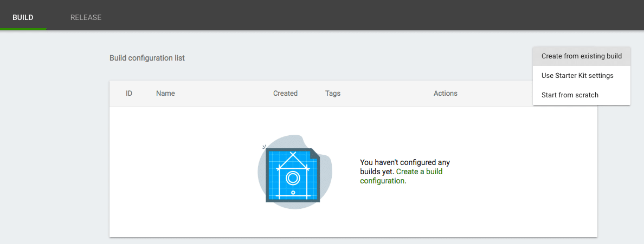Sort by the ID column header
644x244 pixels.
(x=129, y=94)
